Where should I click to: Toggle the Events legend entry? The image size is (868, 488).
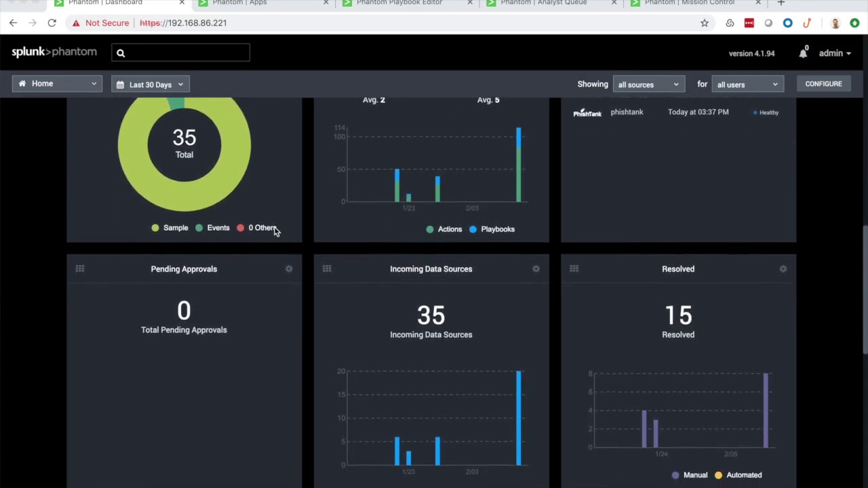click(x=212, y=228)
